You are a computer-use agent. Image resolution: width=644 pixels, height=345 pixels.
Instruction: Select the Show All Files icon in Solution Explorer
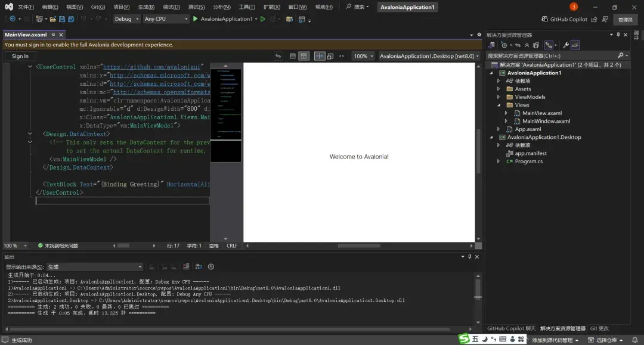point(536,45)
